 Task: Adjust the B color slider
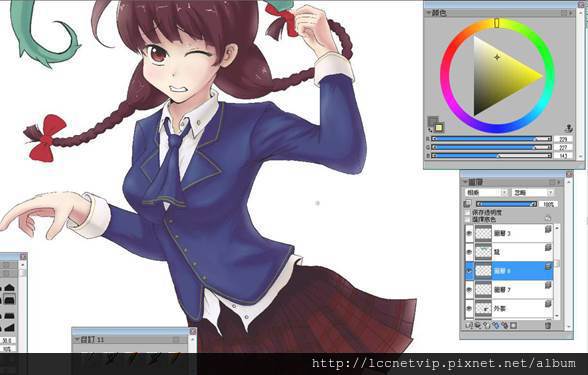pyautogui.click(x=491, y=156)
